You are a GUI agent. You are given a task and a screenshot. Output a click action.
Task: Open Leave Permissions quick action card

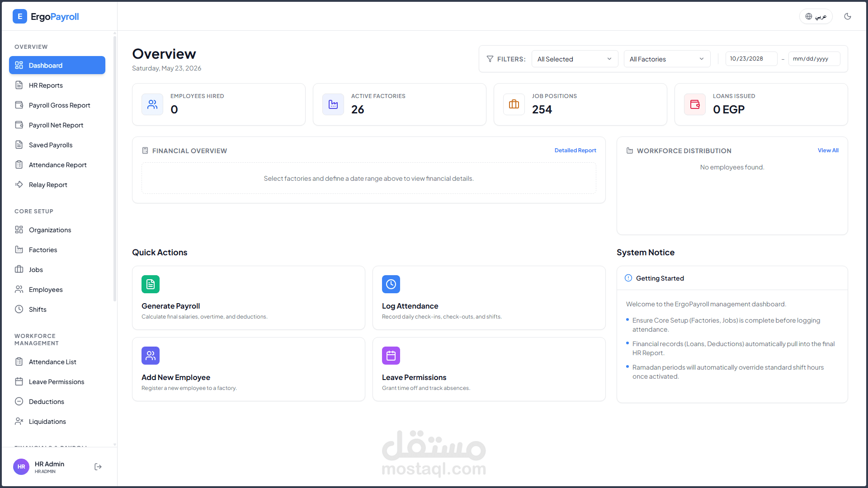click(489, 369)
